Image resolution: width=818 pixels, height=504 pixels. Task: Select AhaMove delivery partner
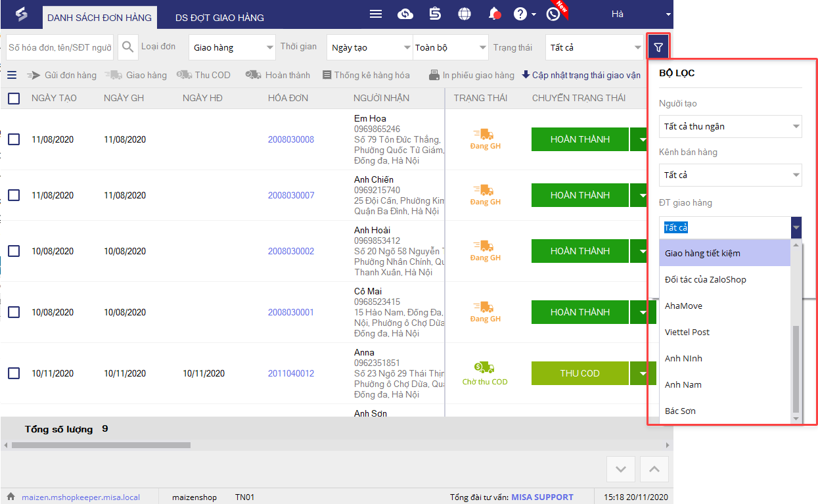pos(725,306)
